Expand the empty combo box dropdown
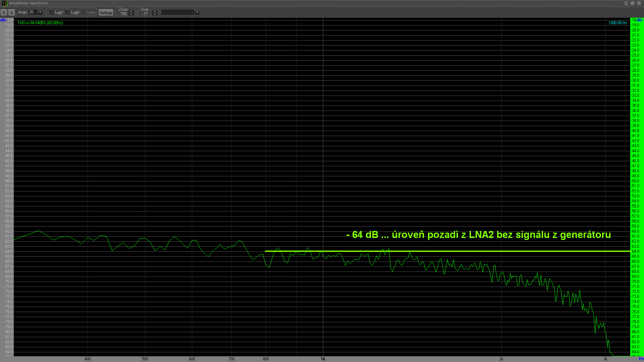This screenshot has height=362, width=644. pos(197,12)
